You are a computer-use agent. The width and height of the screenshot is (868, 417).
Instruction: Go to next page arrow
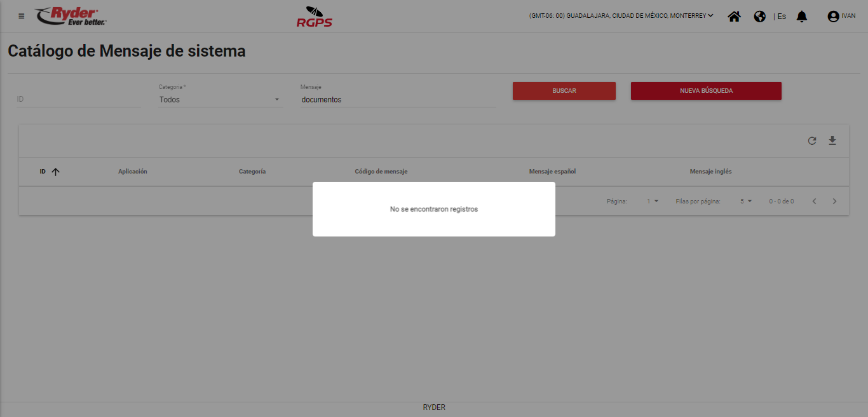click(x=834, y=202)
